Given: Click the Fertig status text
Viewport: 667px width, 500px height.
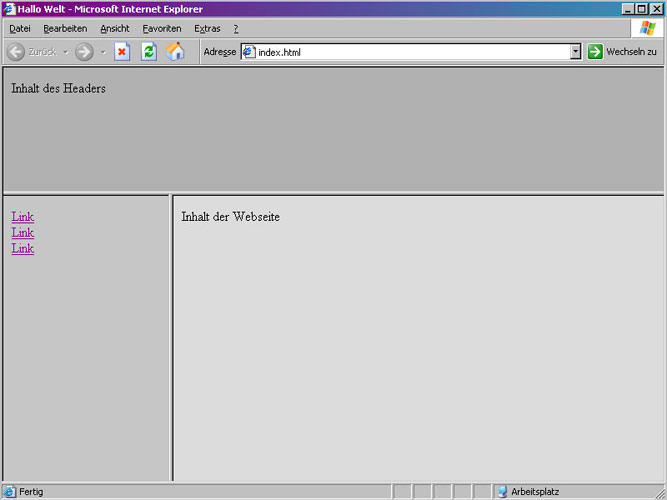Looking at the screenshot, I should (31, 492).
